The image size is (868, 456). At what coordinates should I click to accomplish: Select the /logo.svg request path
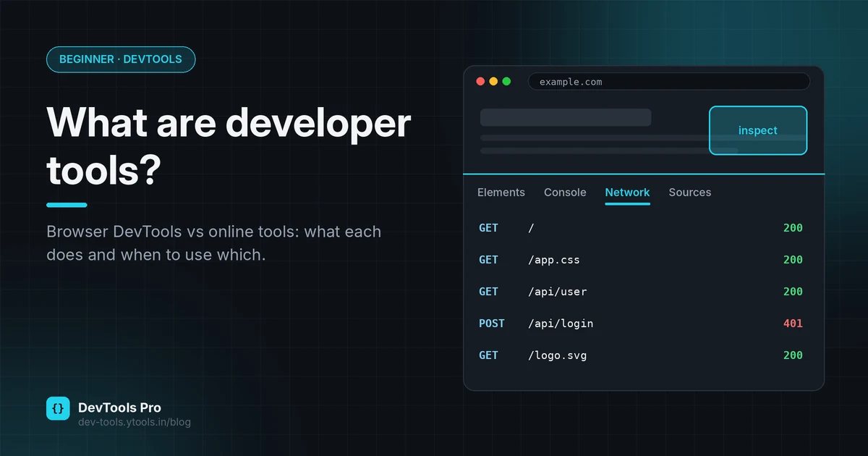(x=558, y=355)
